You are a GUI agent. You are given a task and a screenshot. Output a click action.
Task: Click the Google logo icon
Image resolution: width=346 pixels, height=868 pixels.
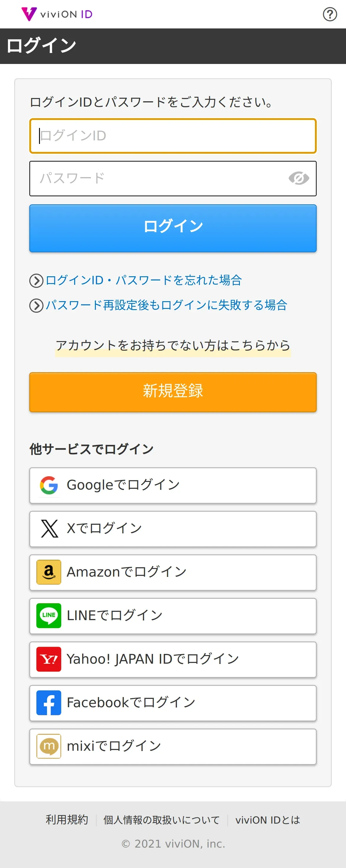coord(49,485)
